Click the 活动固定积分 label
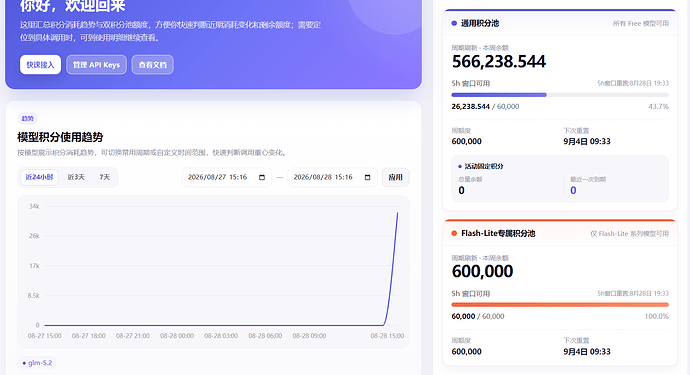 click(484, 166)
